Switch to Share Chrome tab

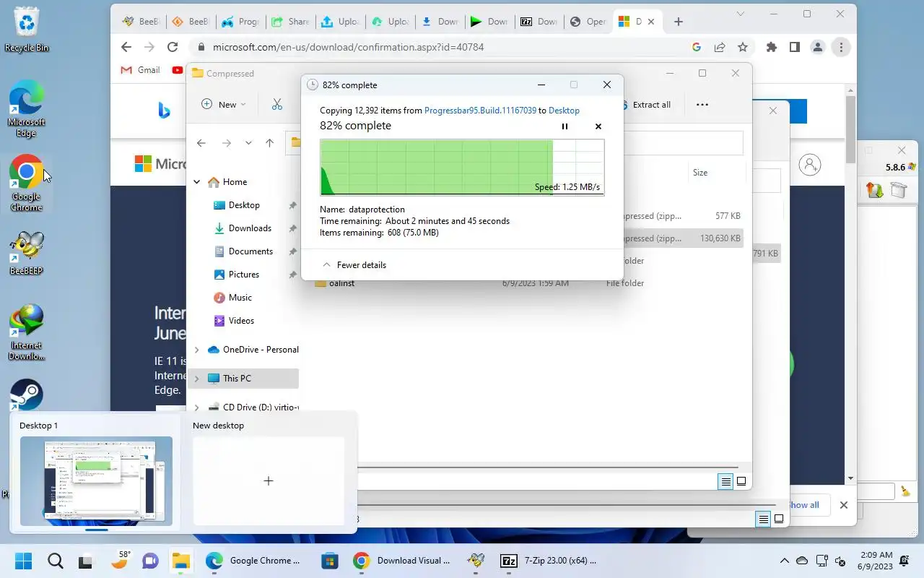[x=289, y=22]
